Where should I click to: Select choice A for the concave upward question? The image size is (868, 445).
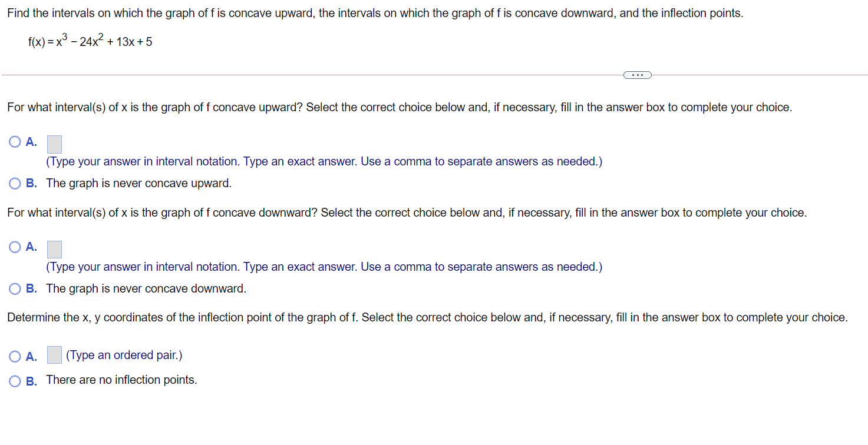tap(15, 141)
